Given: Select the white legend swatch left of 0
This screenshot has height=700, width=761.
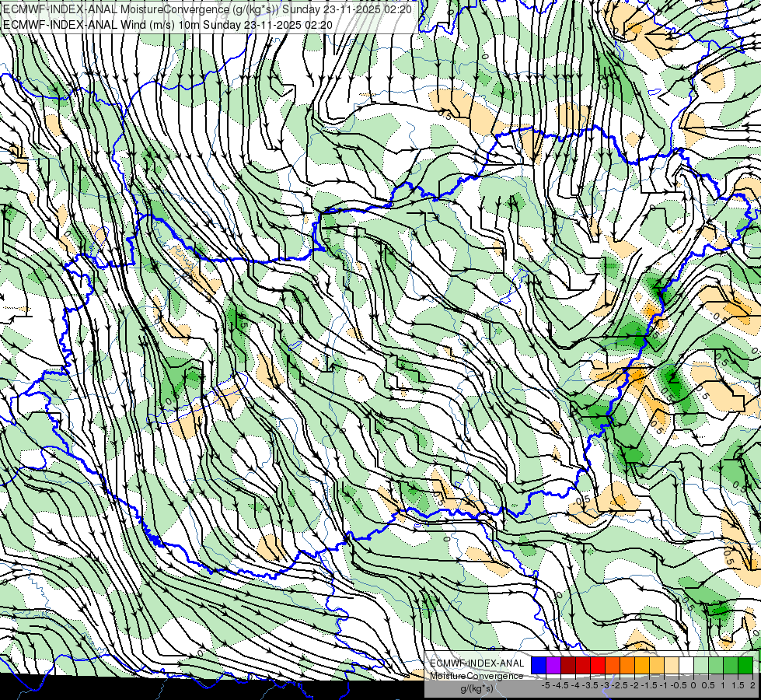Looking at the screenshot, I should (x=686, y=665).
